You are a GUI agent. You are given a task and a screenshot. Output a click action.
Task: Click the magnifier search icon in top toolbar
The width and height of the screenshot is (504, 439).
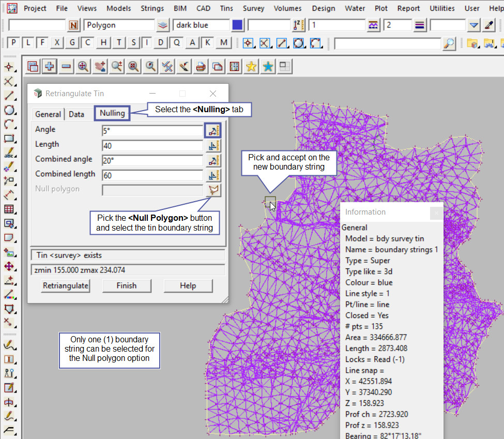(449, 43)
